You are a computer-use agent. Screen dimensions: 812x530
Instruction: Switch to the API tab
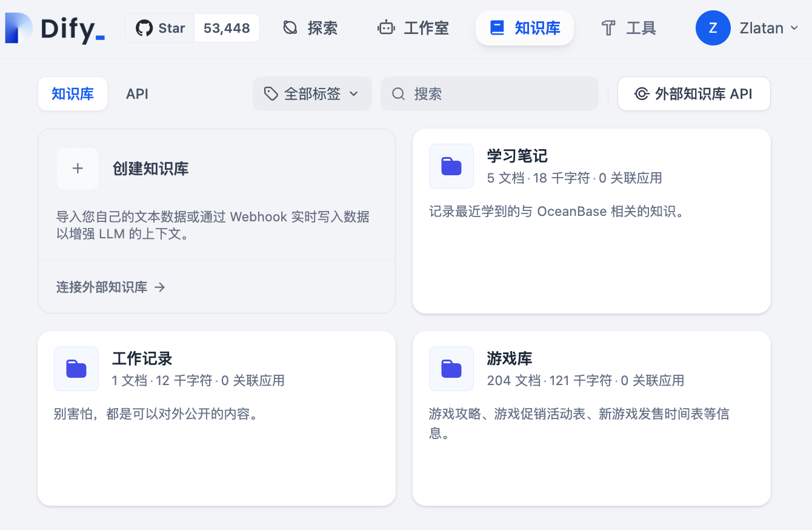click(x=137, y=94)
